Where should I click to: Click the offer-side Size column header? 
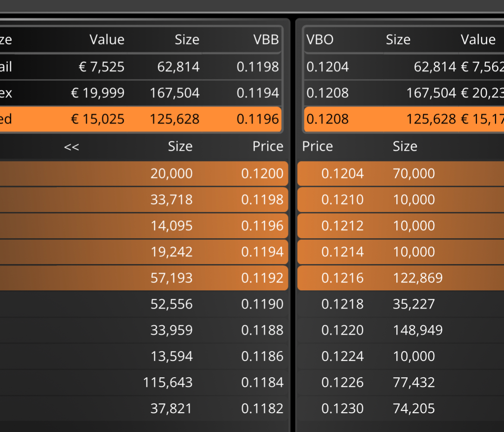coord(405,146)
